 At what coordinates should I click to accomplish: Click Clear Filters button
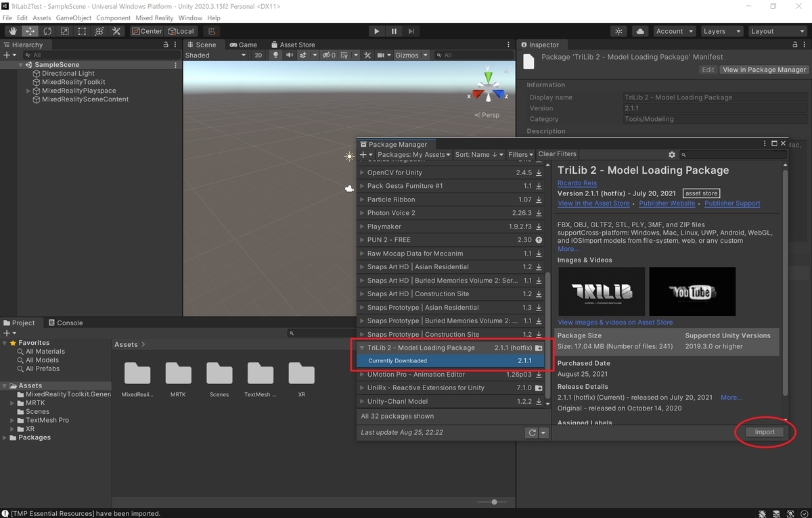[x=557, y=155]
